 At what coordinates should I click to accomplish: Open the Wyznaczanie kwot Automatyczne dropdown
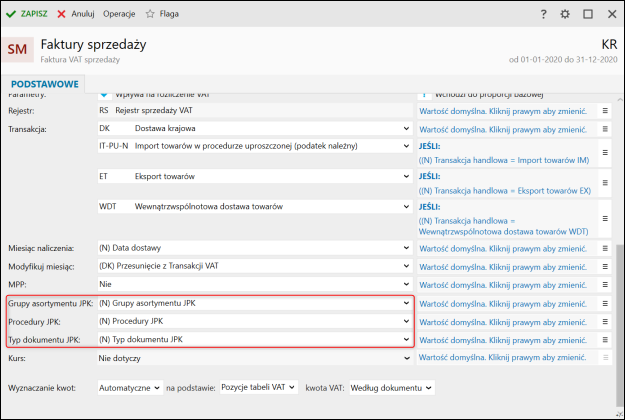click(156, 387)
